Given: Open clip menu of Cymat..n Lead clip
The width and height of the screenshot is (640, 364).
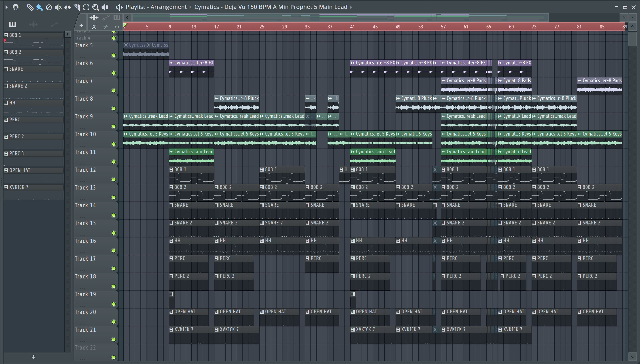Looking at the screenshot, I should [500, 152].
